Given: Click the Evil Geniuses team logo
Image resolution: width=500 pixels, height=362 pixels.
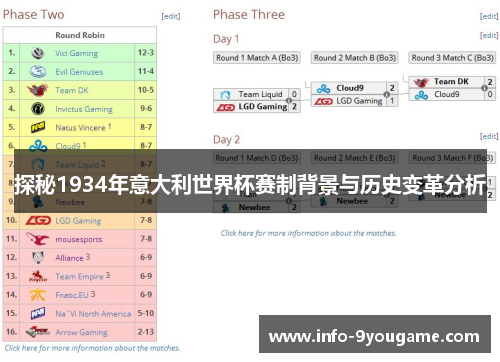Looking at the screenshot, I should (x=38, y=71).
